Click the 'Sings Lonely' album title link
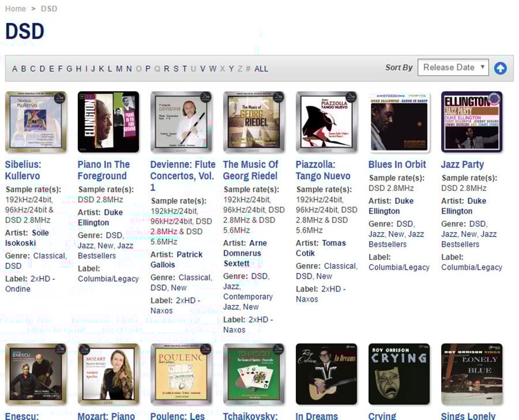The height and width of the screenshot is (420, 519). point(468,416)
